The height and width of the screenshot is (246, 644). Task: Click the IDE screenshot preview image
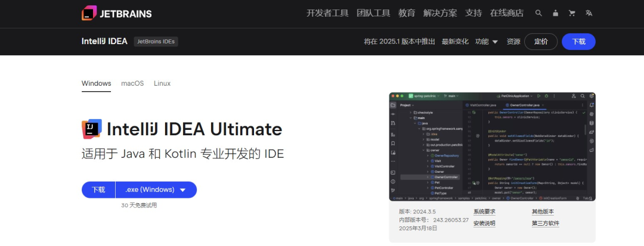pos(493,147)
